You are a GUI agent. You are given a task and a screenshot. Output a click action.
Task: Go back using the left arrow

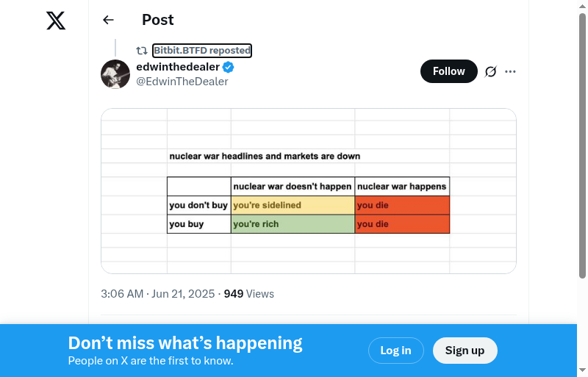[109, 20]
